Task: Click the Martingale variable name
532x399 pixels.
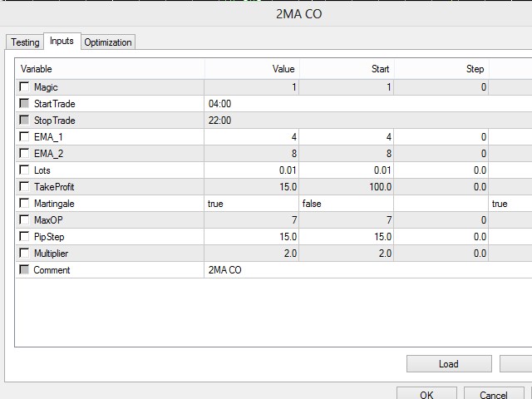Action: coord(54,204)
